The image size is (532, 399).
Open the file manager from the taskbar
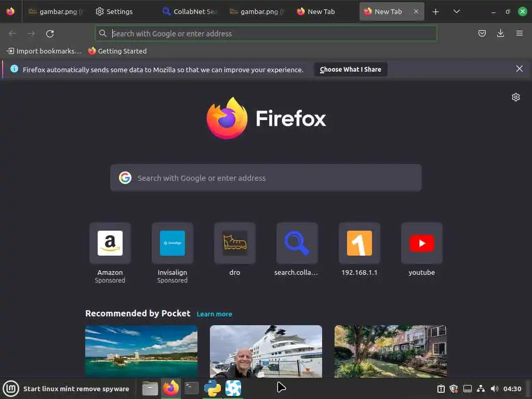pyautogui.click(x=150, y=389)
